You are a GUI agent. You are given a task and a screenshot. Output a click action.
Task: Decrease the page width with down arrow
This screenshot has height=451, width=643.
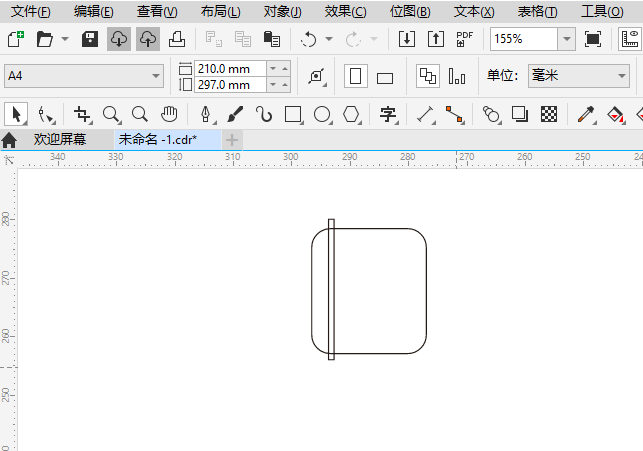pos(273,68)
